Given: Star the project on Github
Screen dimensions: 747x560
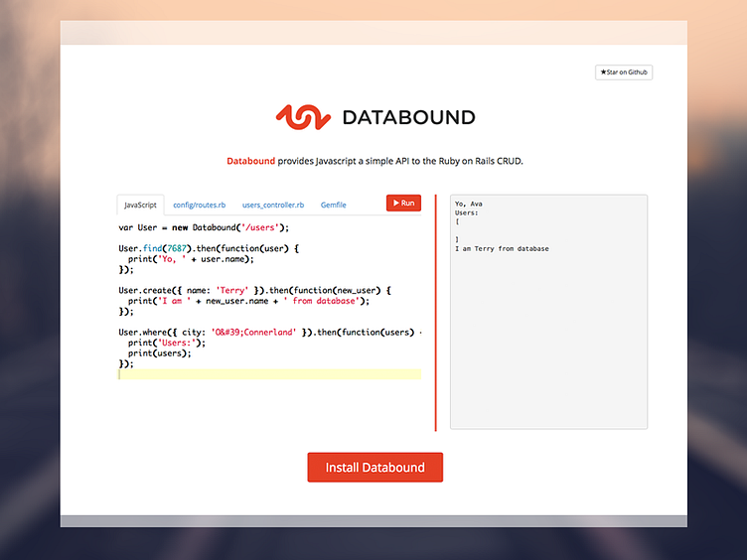Looking at the screenshot, I should 624,72.
